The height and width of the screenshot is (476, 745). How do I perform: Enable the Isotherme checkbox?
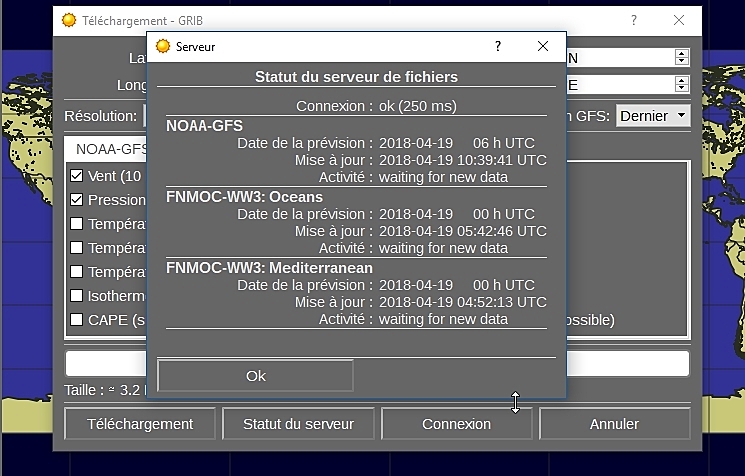coord(76,295)
